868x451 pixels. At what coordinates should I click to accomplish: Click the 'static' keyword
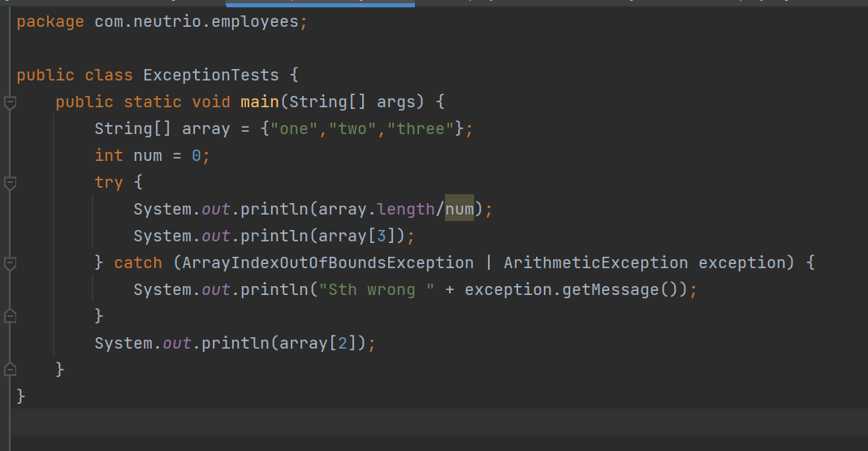tap(152, 102)
